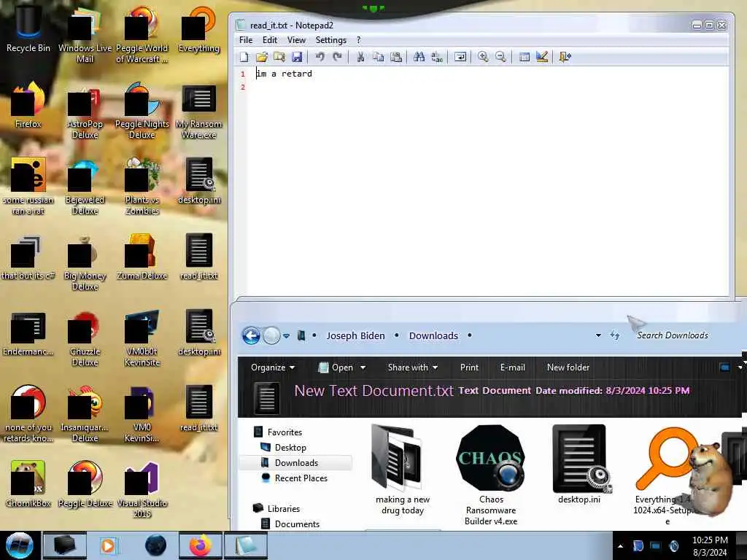Select Downloads in the navigation pane
Screen dimensions: 747x560
296,462
